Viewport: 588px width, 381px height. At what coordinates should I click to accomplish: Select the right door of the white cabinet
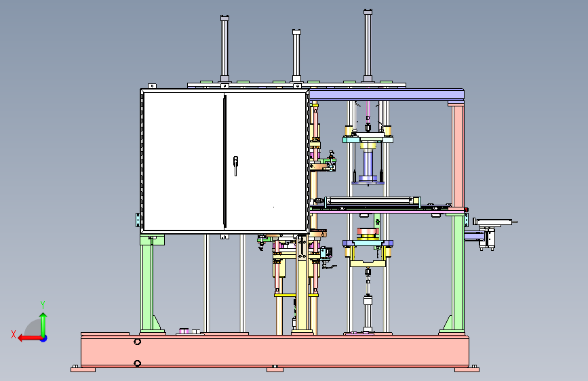(266, 161)
